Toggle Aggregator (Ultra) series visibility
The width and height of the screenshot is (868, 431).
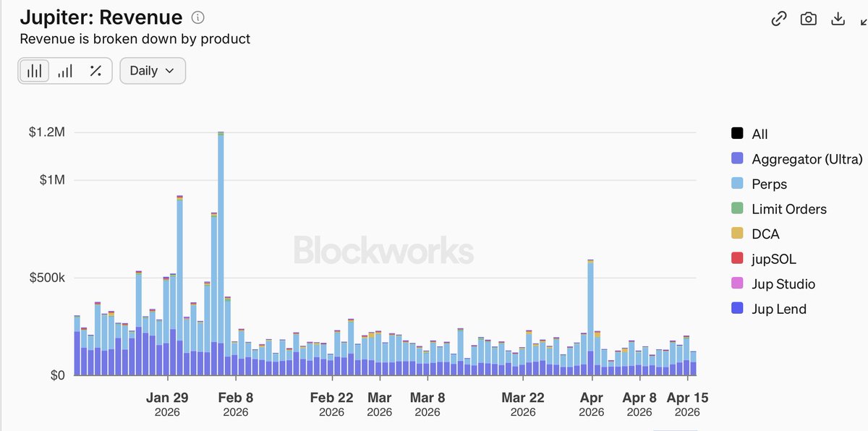click(x=806, y=159)
